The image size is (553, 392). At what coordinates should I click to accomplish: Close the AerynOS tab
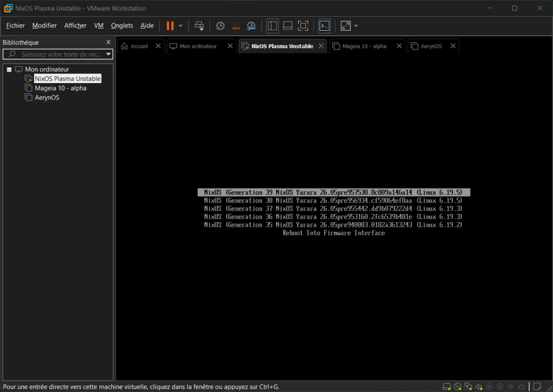tap(453, 46)
